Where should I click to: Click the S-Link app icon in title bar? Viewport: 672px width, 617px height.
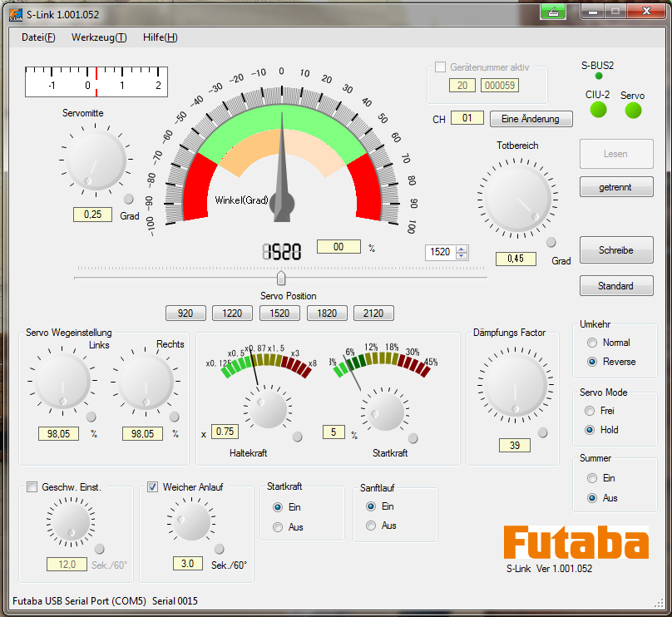(x=16, y=15)
